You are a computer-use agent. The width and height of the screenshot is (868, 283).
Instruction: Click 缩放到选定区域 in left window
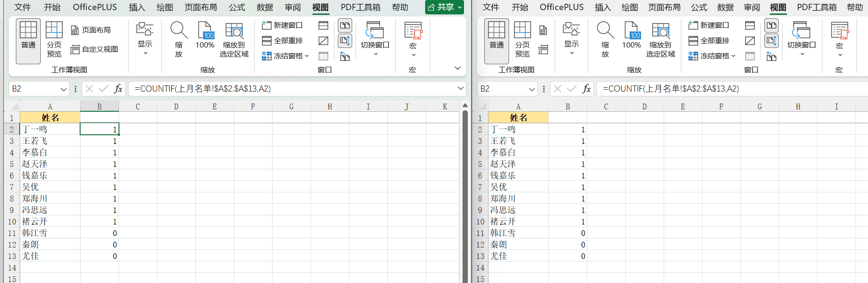pos(234,40)
